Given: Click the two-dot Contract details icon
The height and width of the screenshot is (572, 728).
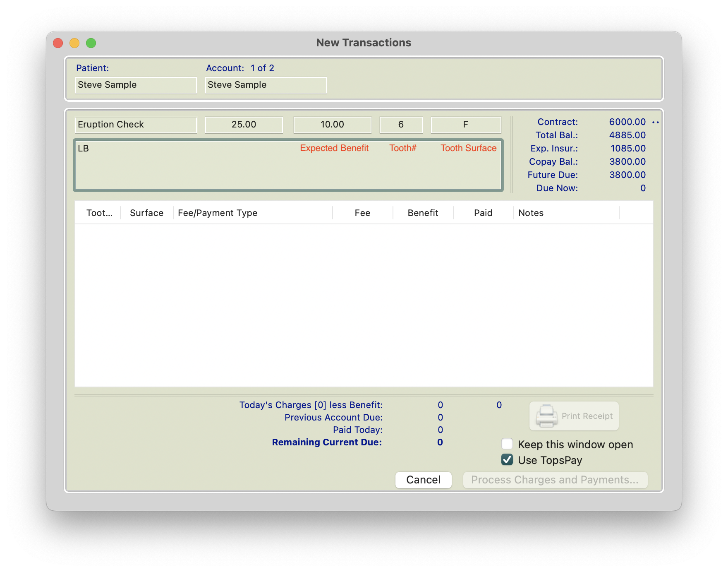Looking at the screenshot, I should [x=655, y=123].
